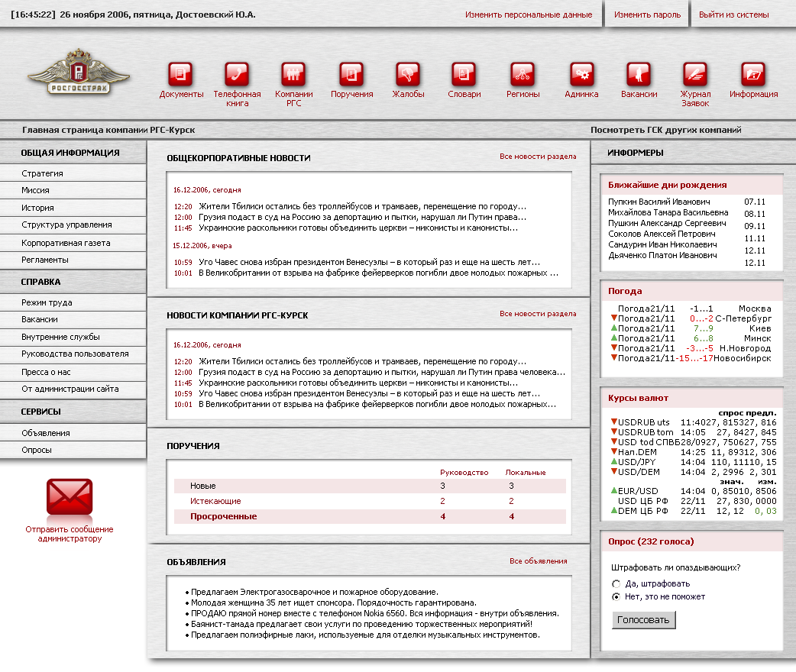Open the Админка gears icon

coord(582,74)
